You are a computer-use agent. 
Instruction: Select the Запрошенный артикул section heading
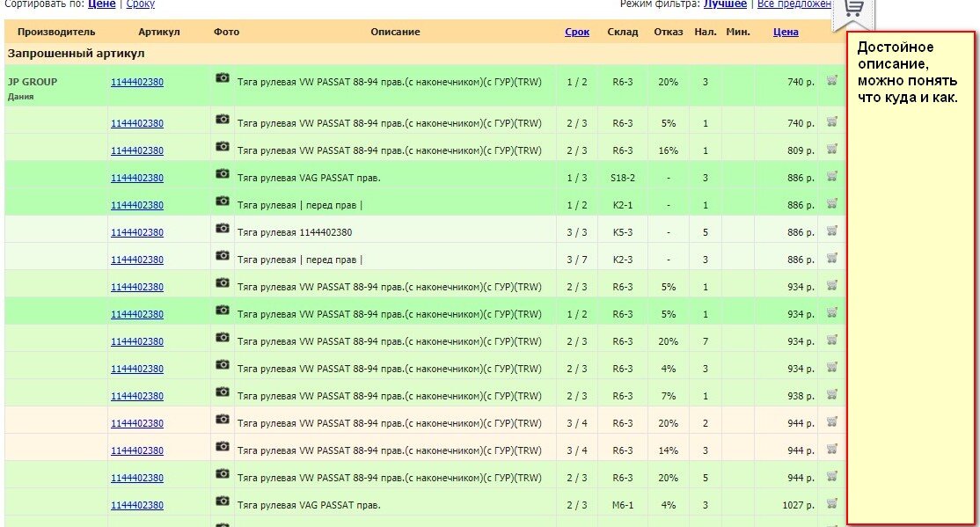[x=76, y=54]
